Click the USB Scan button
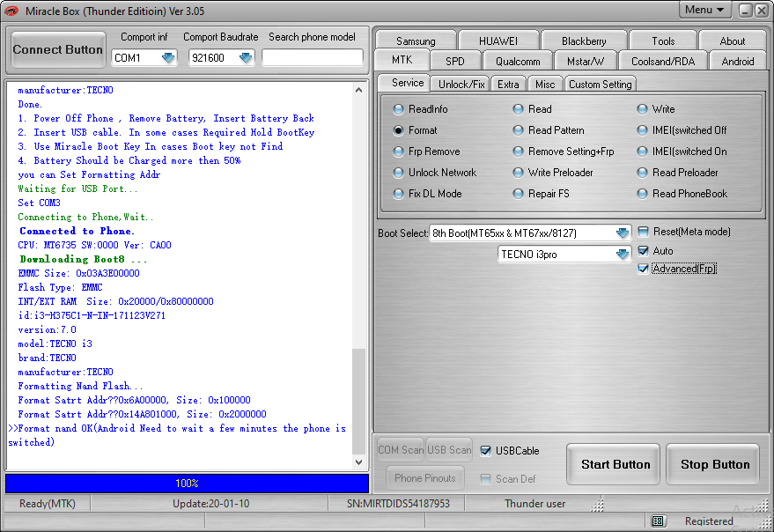Viewport: 774px width, 532px height. tap(449, 450)
